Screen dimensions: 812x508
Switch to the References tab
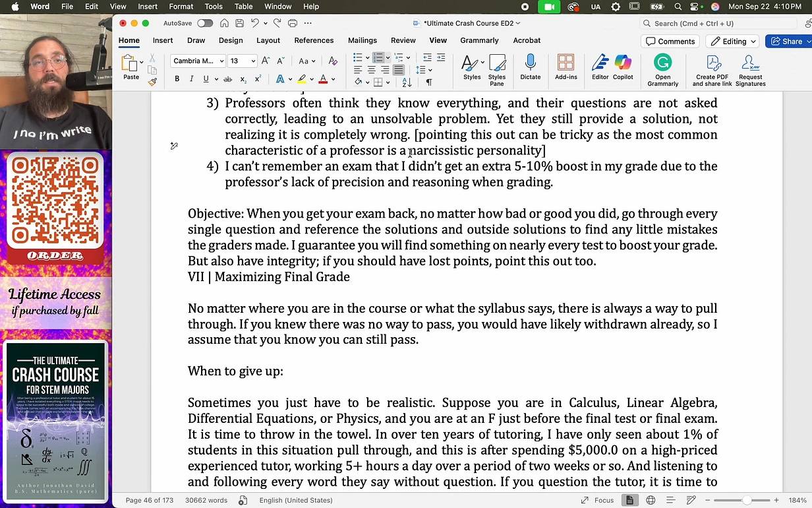(x=314, y=40)
